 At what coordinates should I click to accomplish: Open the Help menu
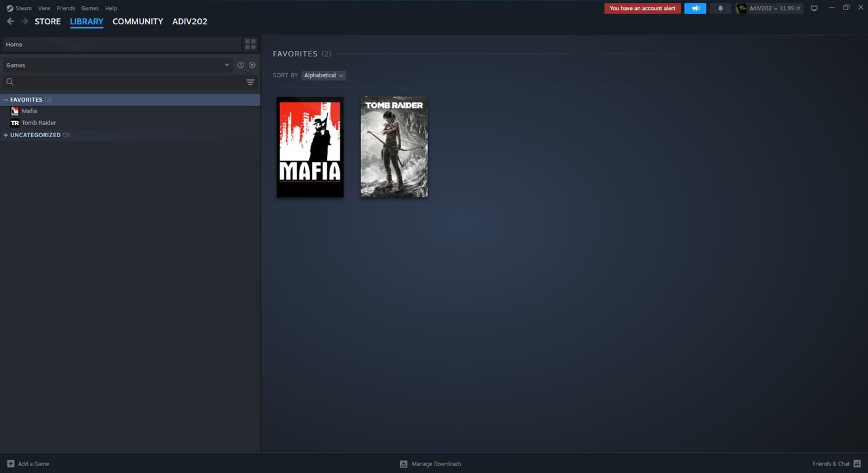[111, 8]
